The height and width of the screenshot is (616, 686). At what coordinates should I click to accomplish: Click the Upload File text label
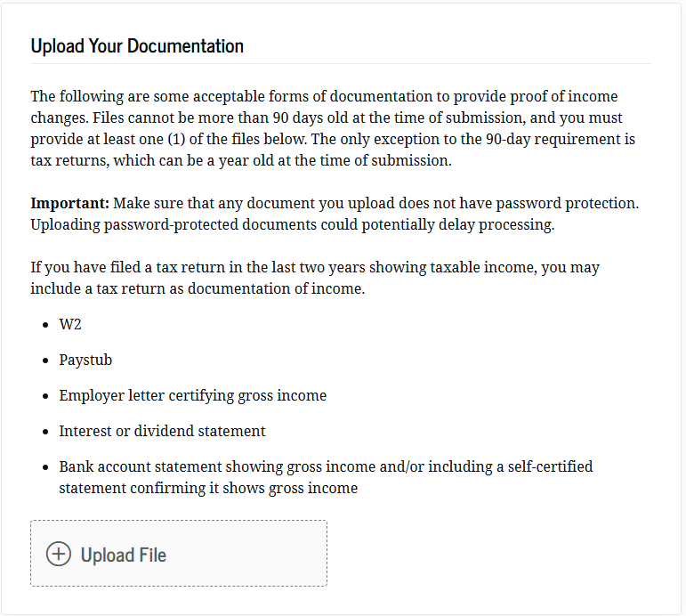pyautogui.click(x=124, y=555)
